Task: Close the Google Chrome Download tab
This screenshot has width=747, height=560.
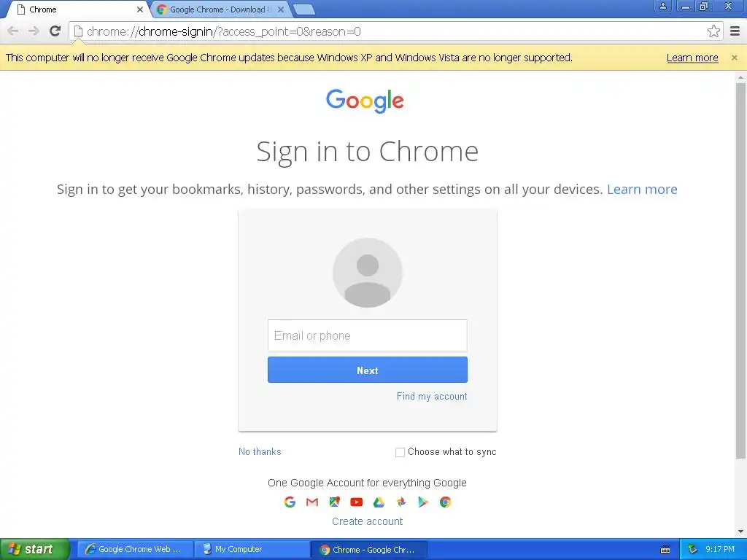Action: point(281,9)
